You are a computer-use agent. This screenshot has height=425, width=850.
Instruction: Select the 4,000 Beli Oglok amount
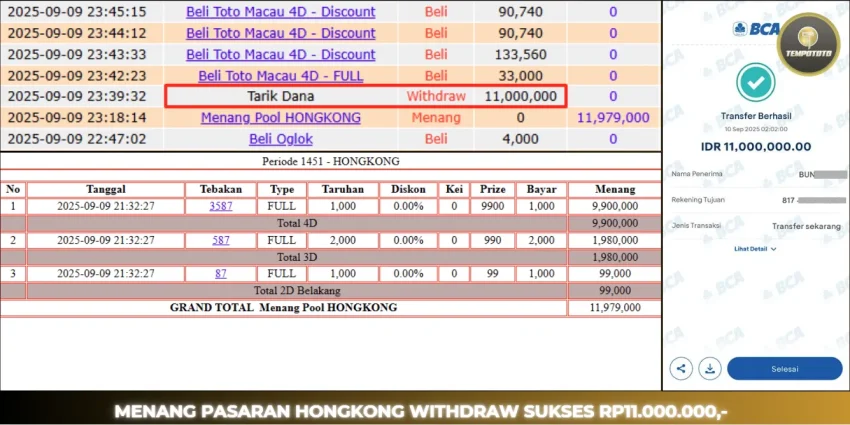coord(520,139)
